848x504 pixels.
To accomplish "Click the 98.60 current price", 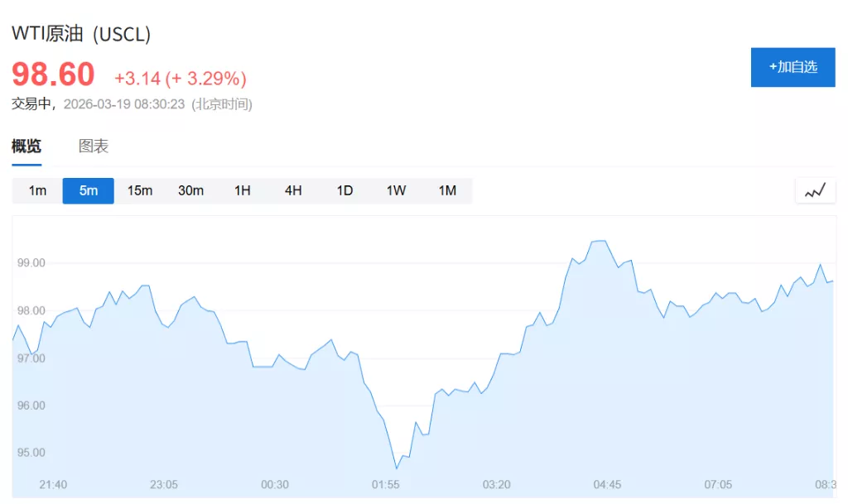I will pyautogui.click(x=53, y=75).
